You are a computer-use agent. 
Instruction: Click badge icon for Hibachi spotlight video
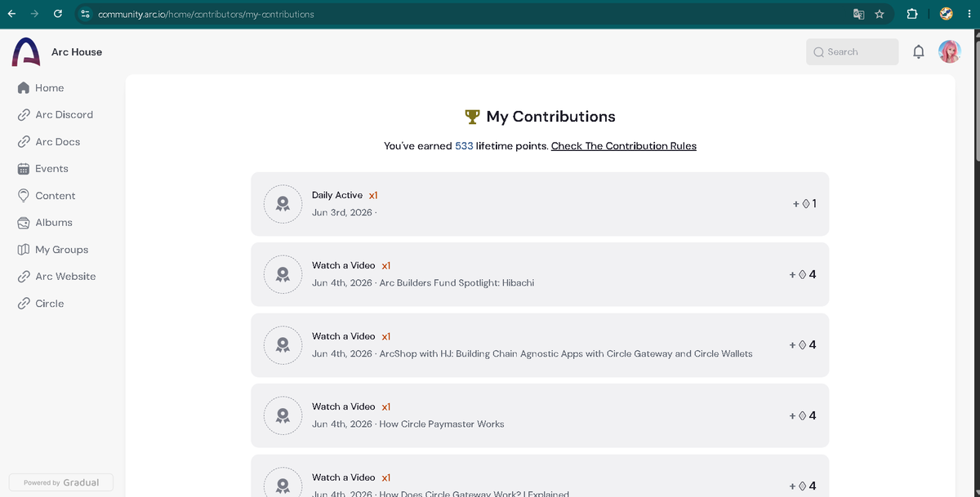click(283, 274)
